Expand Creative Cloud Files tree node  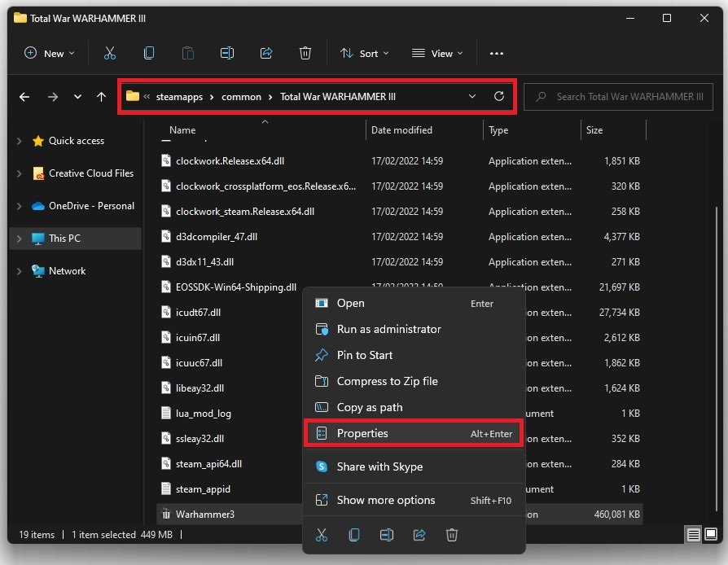[19, 173]
